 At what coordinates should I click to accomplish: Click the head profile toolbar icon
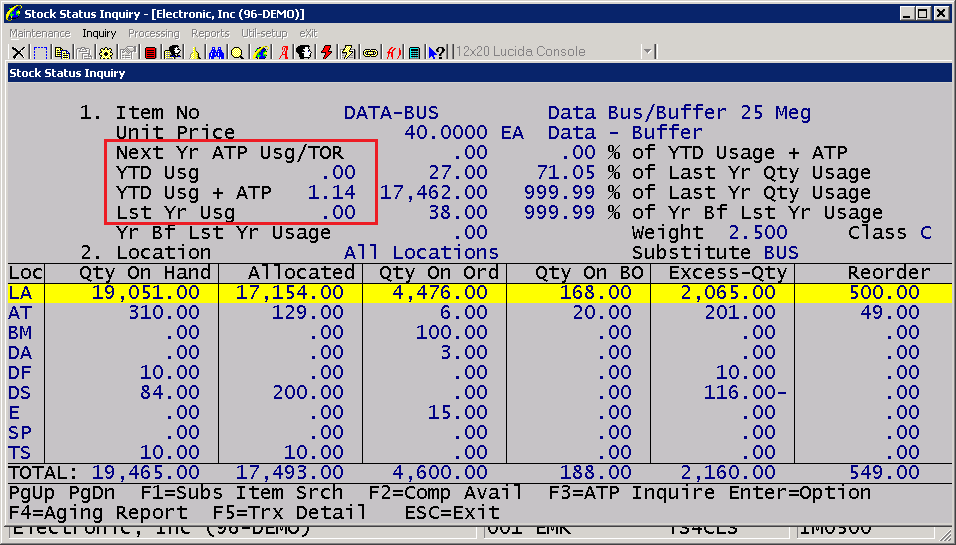(304, 52)
